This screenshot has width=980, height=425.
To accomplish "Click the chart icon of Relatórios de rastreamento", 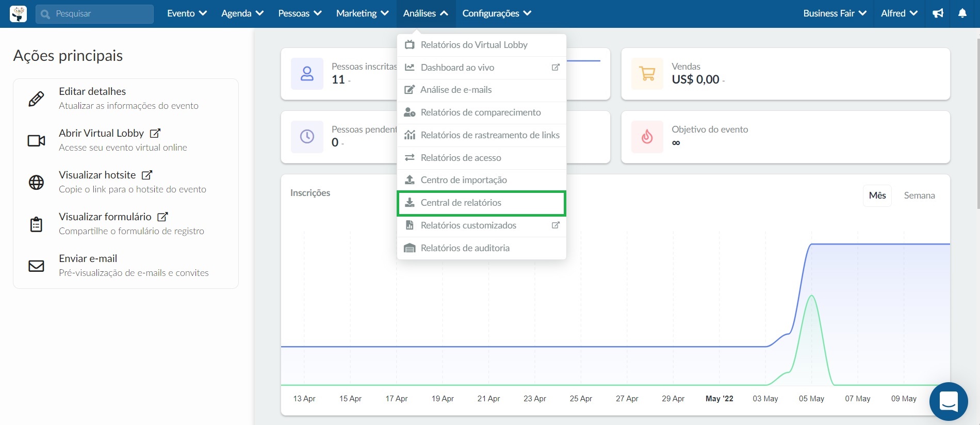I will 410,135.
